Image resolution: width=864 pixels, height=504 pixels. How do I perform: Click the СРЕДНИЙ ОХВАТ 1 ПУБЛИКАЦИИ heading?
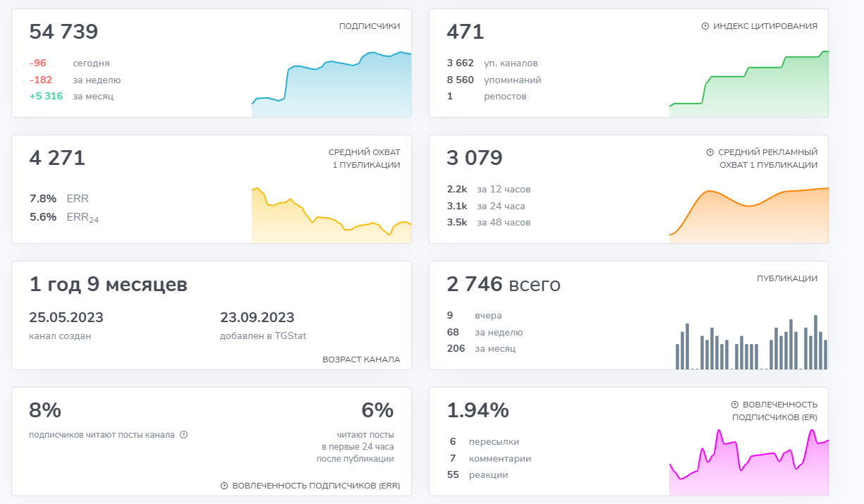364,159
